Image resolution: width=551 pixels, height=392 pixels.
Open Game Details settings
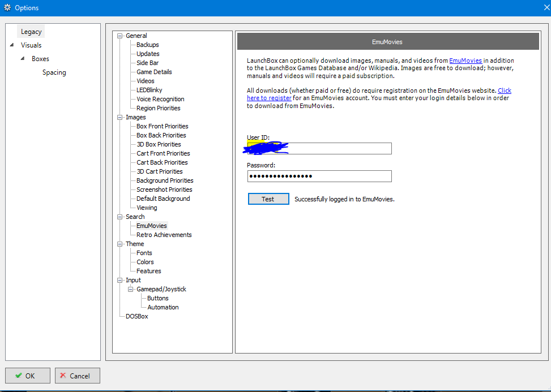point(154,72)
